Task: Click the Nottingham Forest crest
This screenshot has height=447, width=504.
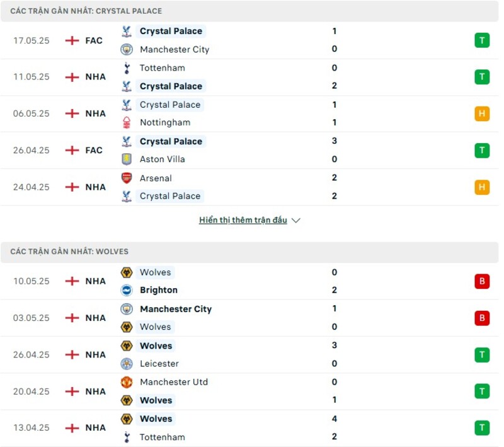Action: coord(125,122)
